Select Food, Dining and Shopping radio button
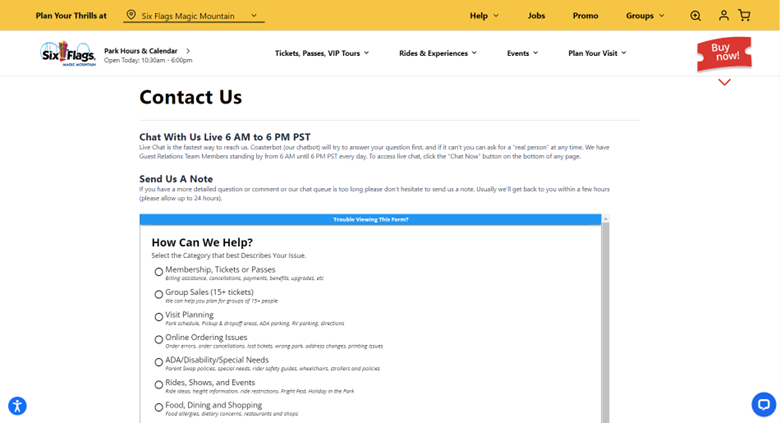This screenshot has height=423, width=780. click(x=159, y=407)
